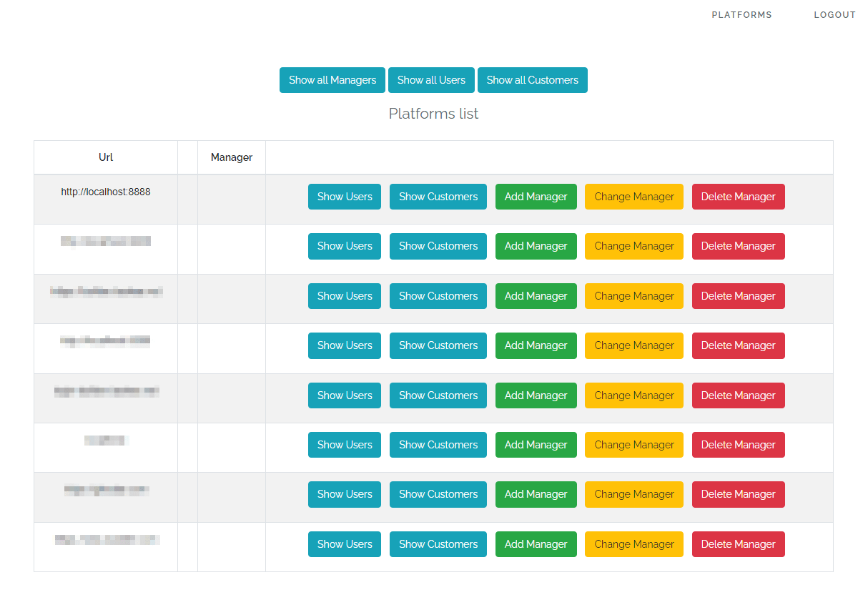Change Manager for the localhost:8888 platform

tap(633, 196)
